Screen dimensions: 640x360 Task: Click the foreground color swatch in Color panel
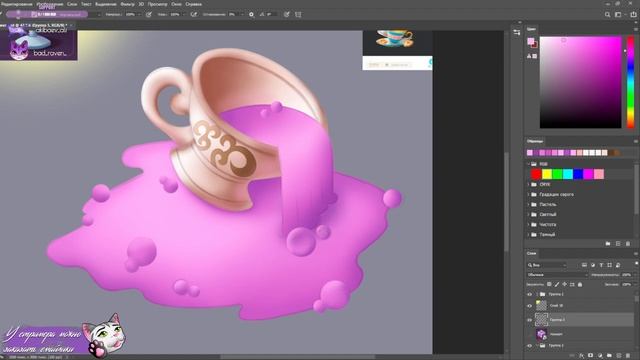[531, 41]
